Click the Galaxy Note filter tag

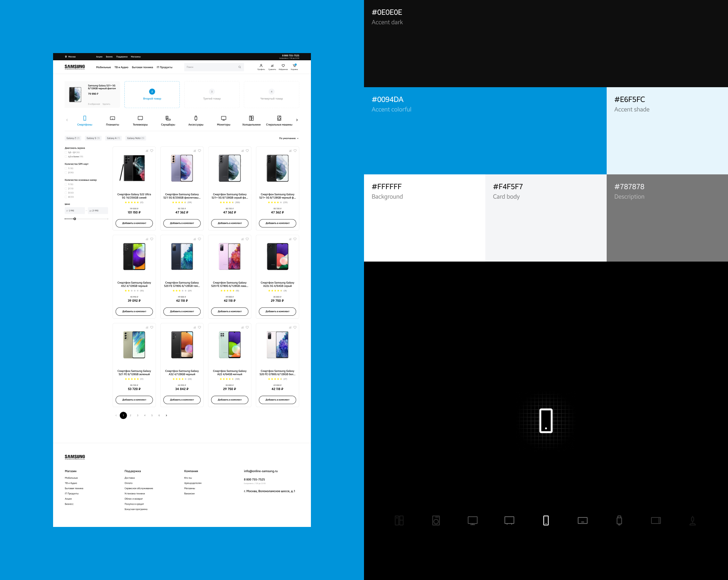(x=135, y=138)
